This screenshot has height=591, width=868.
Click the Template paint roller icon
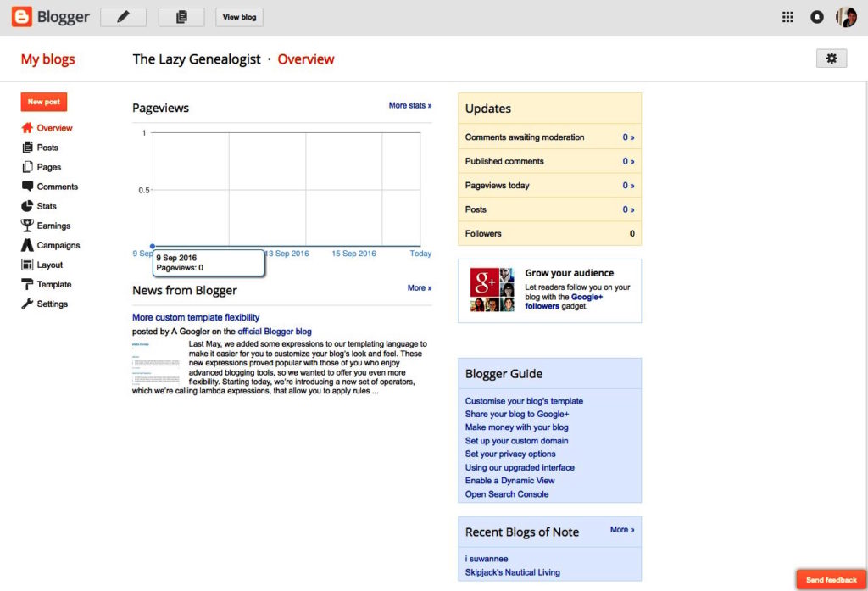pyautogui.click(x=27, y=284)
